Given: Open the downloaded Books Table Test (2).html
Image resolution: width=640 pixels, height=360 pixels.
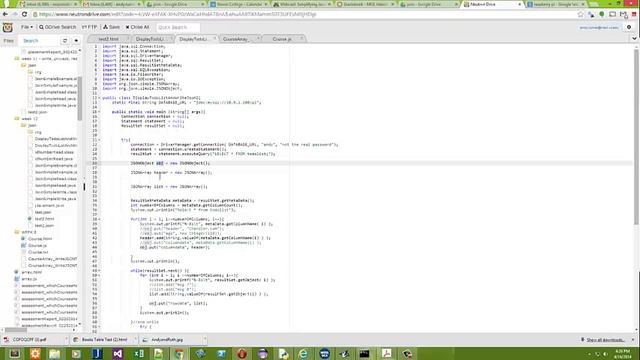Looking at the screenshot, I should [104, 340].
